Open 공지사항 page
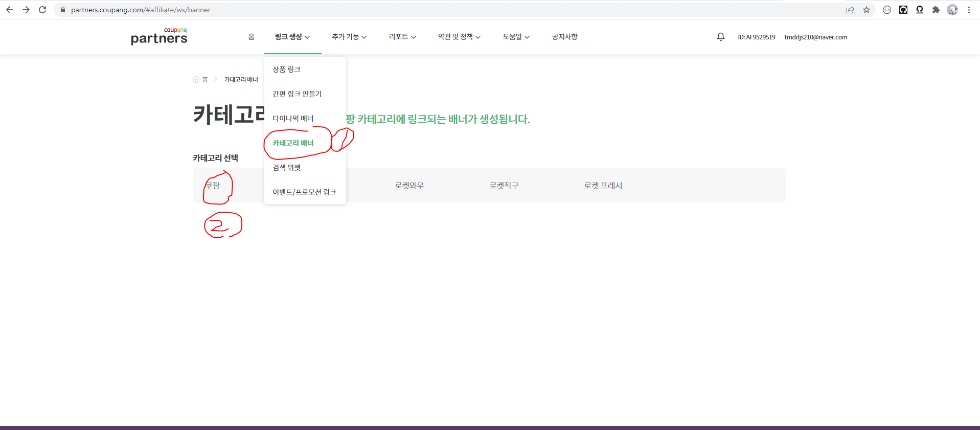The height and width of the screenshot is (430, 980). click(565, 37)
